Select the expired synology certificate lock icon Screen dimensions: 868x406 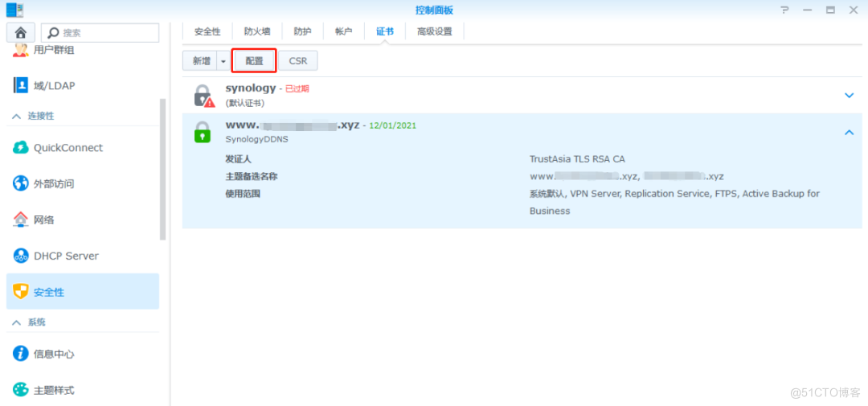coord(203,96)
